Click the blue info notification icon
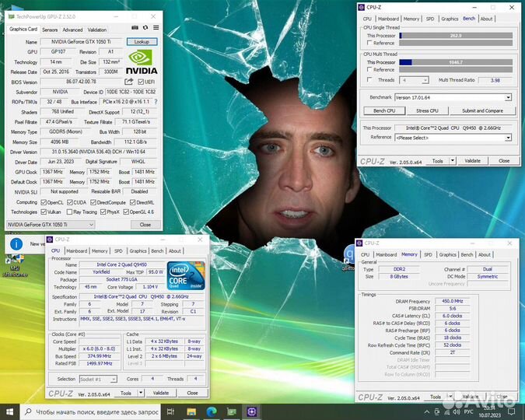525x420 pixels. [x=16, y=243]
